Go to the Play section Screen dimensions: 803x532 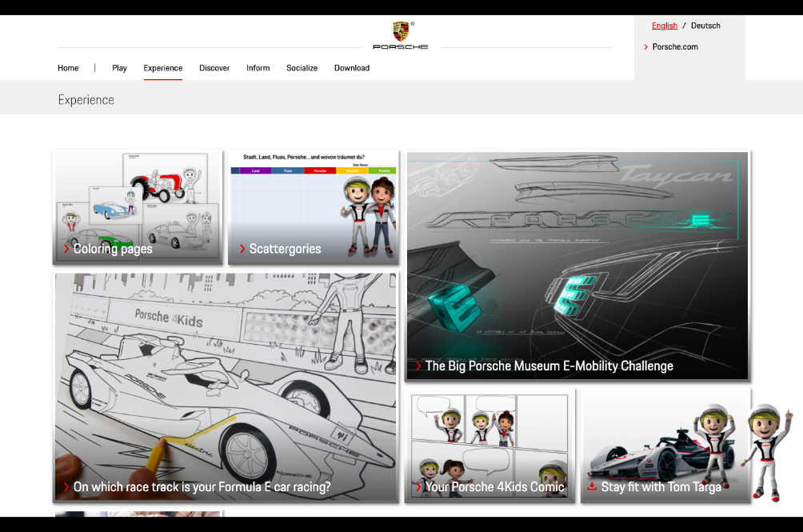coord(119,68)
